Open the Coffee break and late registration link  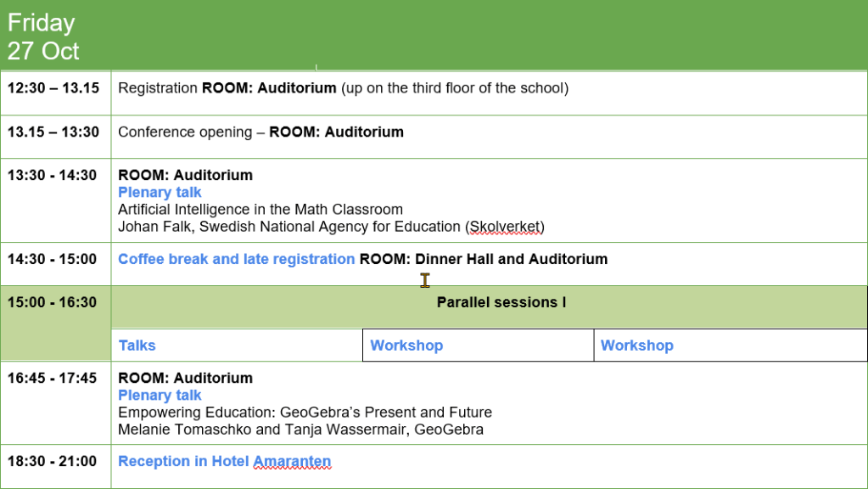[x=236, y=259]
